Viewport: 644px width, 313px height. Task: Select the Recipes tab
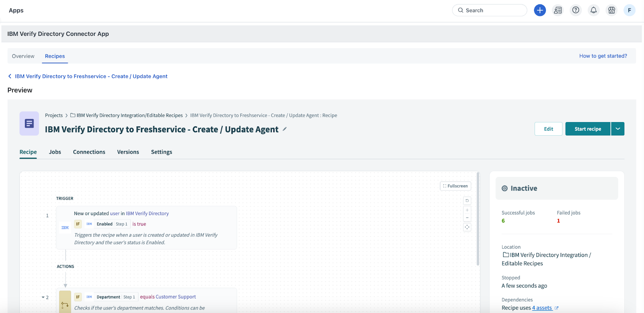(x=55, y=56)
